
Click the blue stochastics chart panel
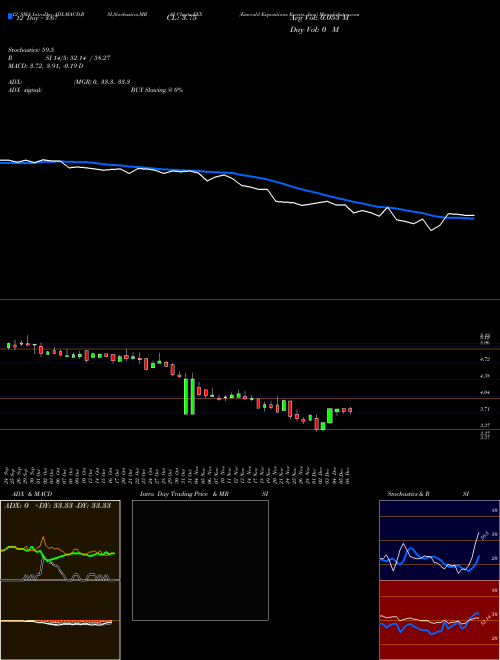(x=439, y=540)
